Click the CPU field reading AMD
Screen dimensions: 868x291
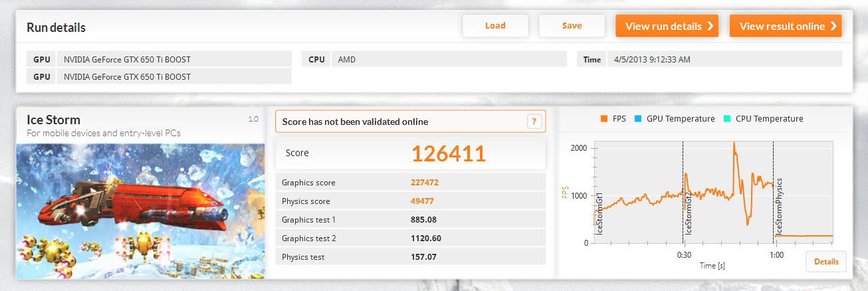click(x=449, y=59)
